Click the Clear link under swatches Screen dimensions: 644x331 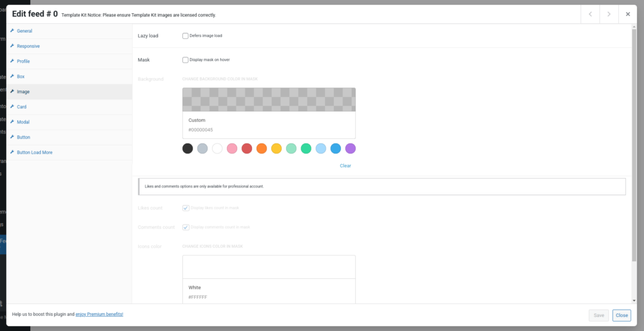(x=345, y=165)
